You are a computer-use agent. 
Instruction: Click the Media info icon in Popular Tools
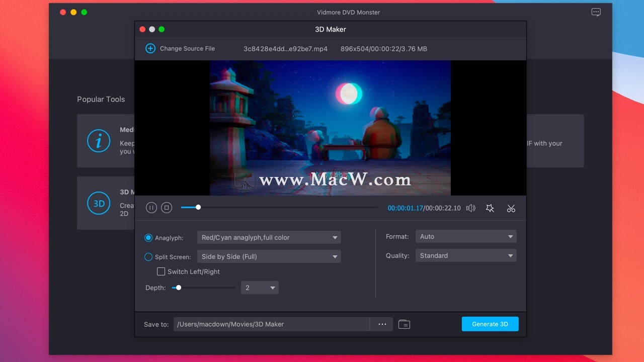coord(99,141)
